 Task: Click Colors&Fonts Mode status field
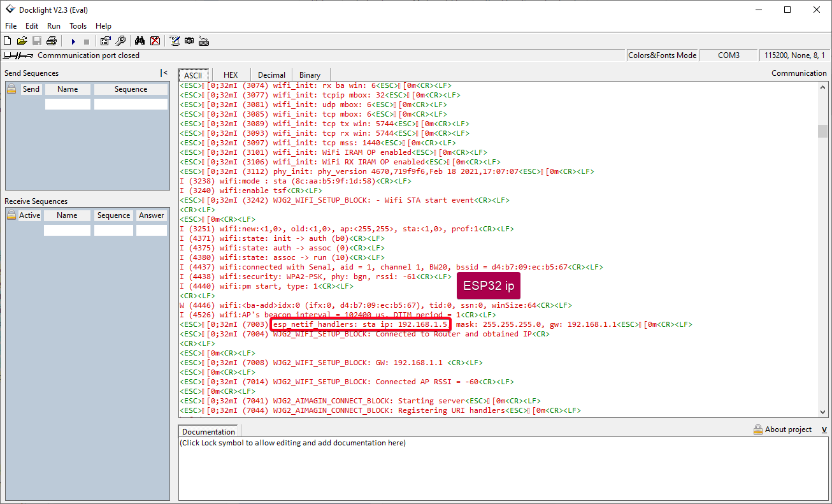click(x=662, y=55)
